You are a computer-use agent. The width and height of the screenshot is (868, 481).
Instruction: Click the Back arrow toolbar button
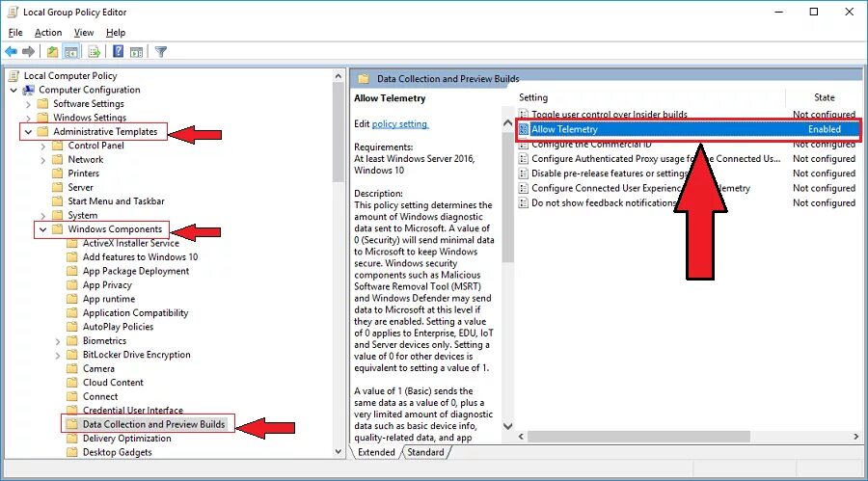(11, 52)
